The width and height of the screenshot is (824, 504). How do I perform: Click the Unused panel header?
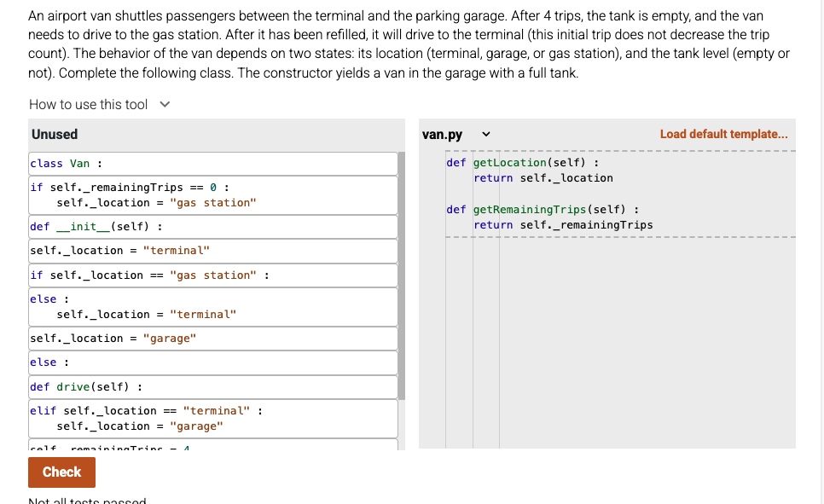54,134
